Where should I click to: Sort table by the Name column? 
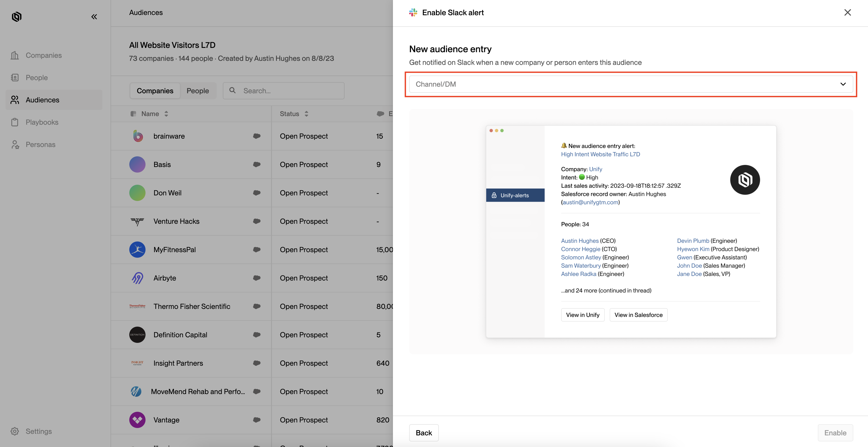pos(166,114)
